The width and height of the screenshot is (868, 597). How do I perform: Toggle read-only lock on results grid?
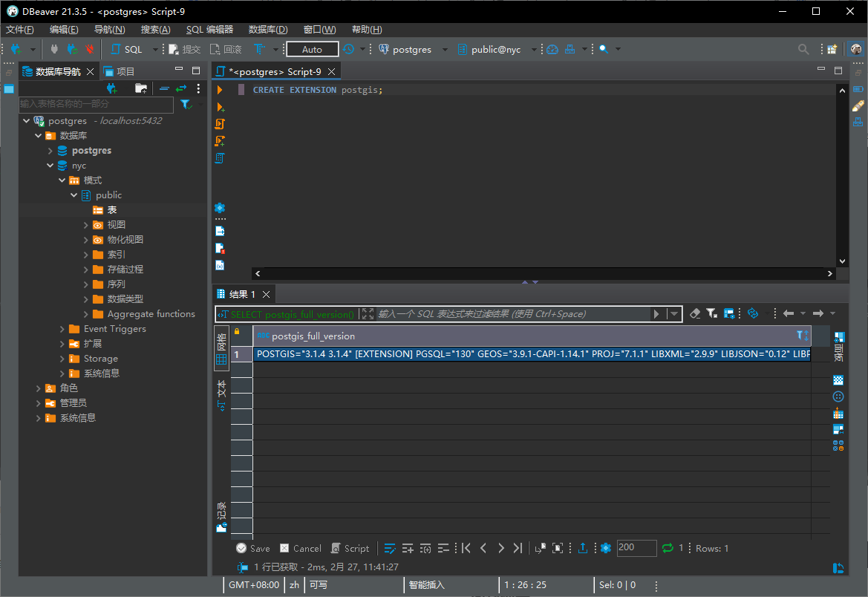(237, 332)
